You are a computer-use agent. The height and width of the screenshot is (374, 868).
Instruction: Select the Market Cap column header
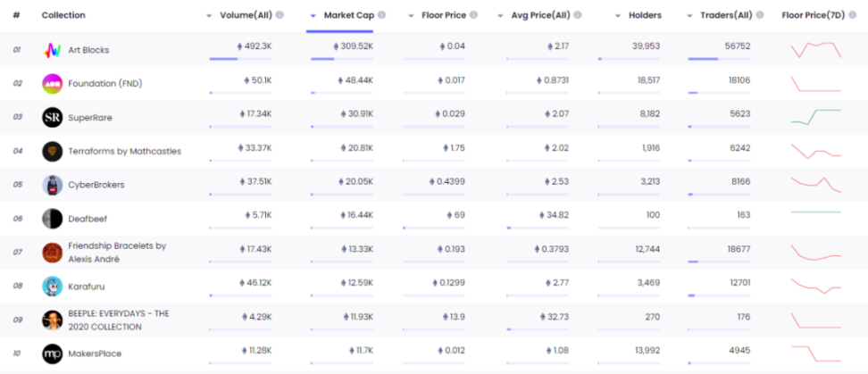coord(349,15)
